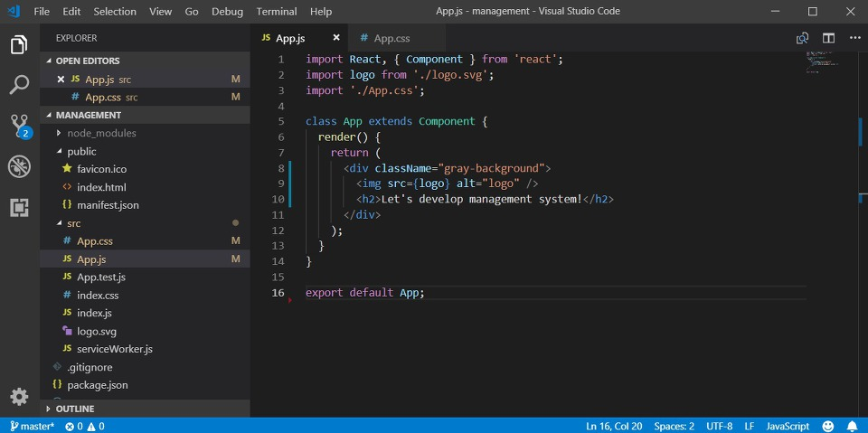Open the Terminal menu
This screenshot has height=433, width=868.
[276, 12]
